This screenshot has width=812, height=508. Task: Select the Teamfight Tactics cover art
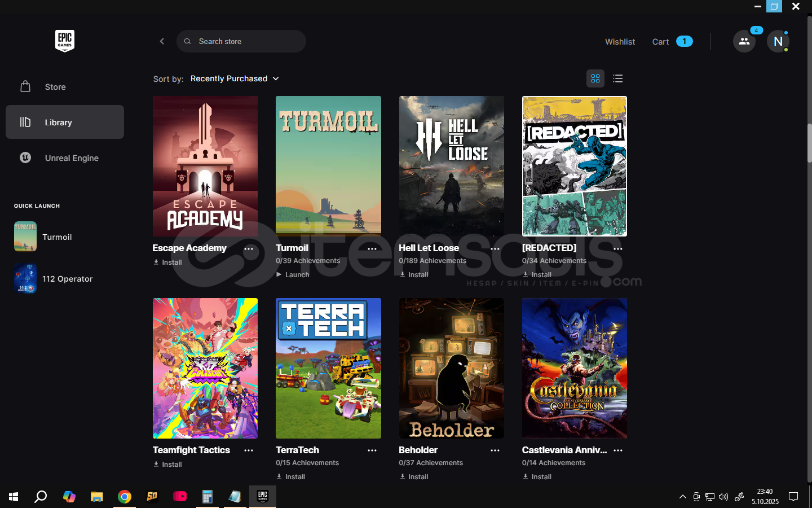click(x=205, y=368)
